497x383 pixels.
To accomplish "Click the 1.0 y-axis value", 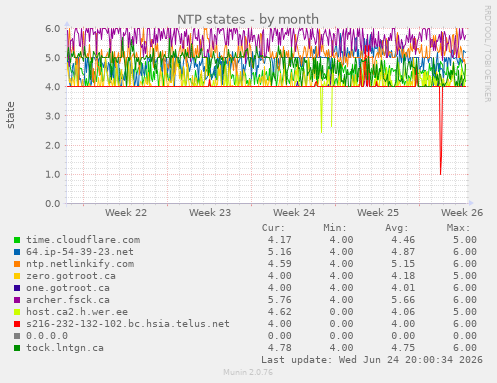I will [53, 174].
